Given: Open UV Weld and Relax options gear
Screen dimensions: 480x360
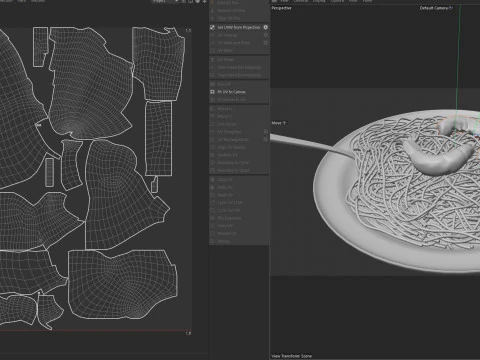Looking at the screenshot, I should click(266, 43).
